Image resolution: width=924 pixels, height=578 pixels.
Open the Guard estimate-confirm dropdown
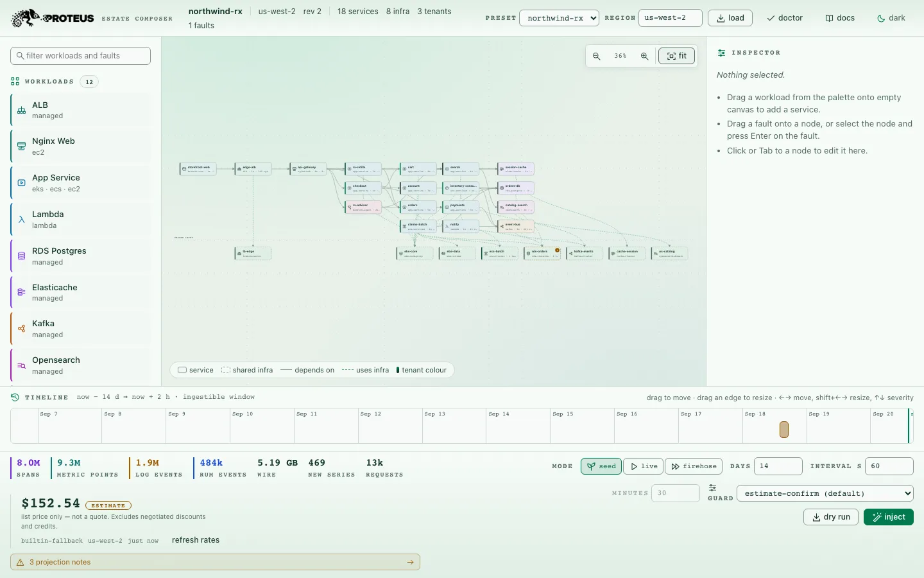click(x=825, y=493)
